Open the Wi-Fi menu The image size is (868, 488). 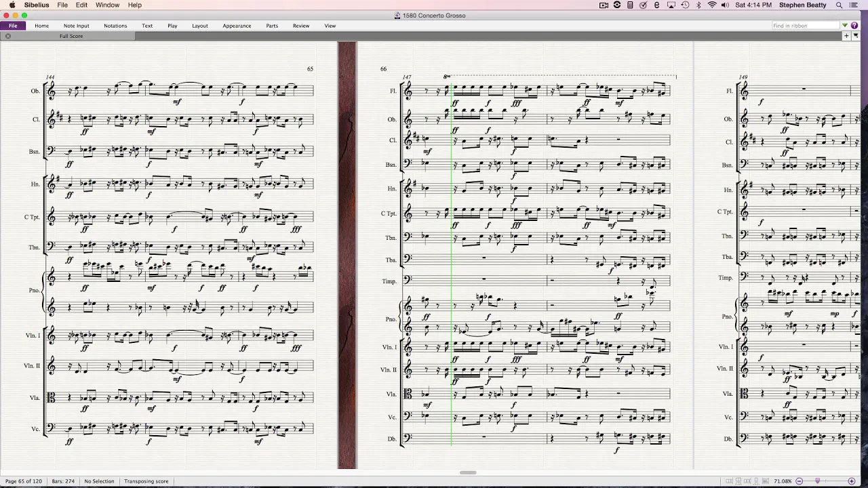712,5
